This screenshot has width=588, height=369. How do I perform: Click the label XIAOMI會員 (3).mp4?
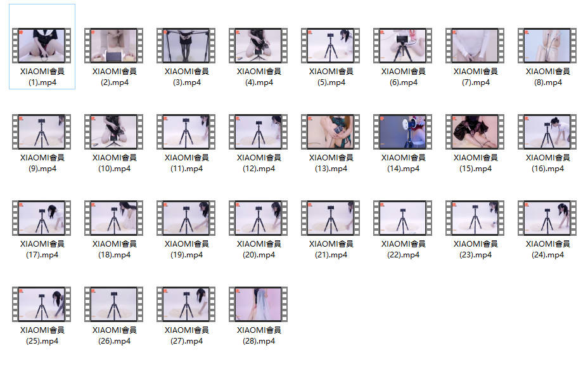click(x=186, y=77)
